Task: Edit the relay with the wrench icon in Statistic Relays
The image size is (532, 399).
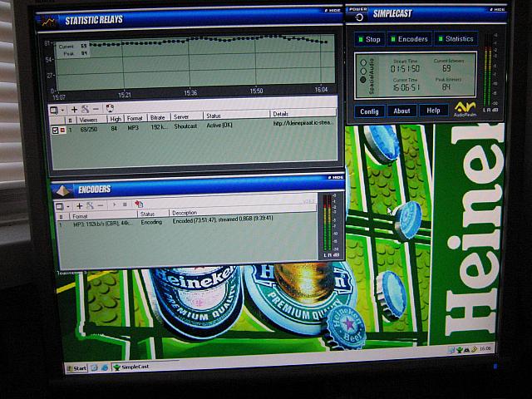Action: 85,109
